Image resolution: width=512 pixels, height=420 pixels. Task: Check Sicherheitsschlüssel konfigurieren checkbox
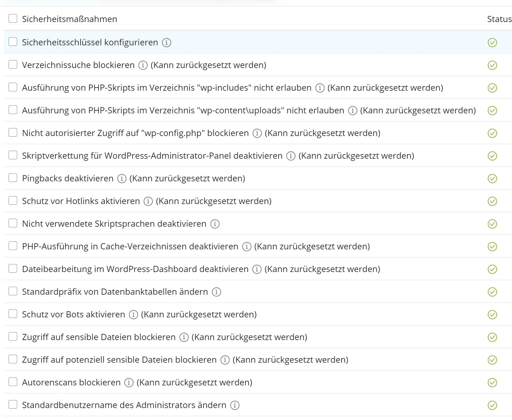13,42
